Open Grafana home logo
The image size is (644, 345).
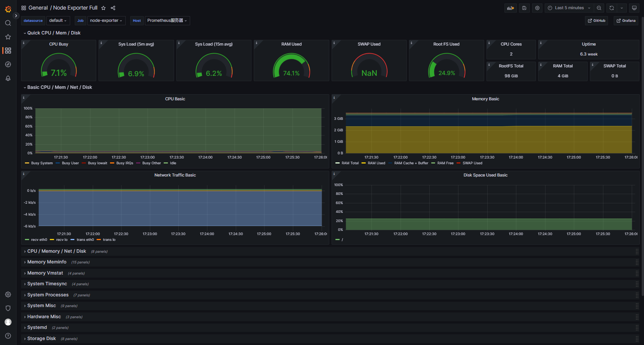click(8, 9)
